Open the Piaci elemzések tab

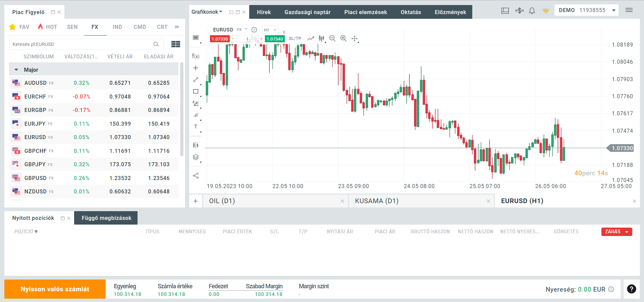[x=366, y=12]
